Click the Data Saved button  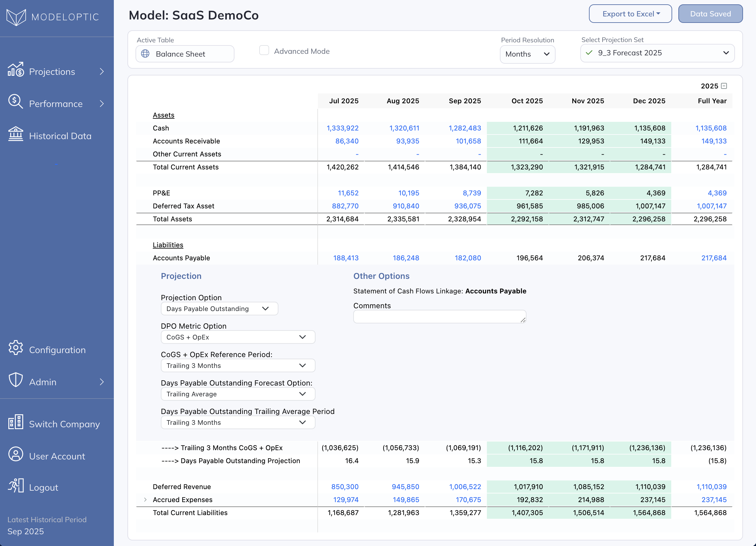coord(710,14)
